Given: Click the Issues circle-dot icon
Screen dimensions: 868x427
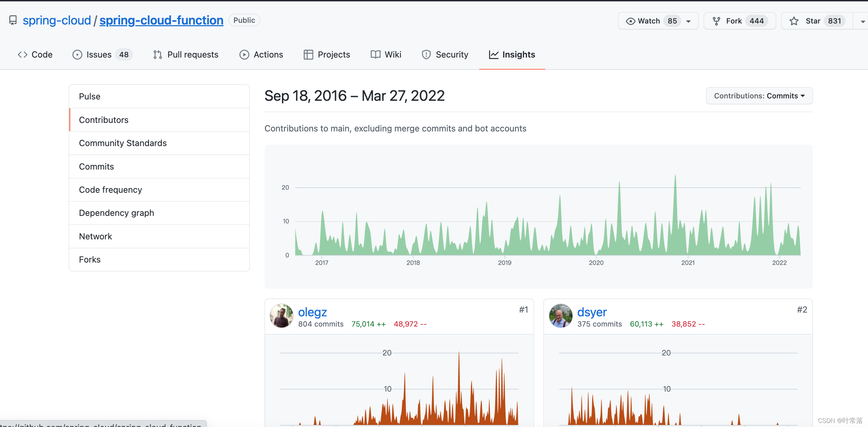Looking at the screenshot, I should point(77,54).
